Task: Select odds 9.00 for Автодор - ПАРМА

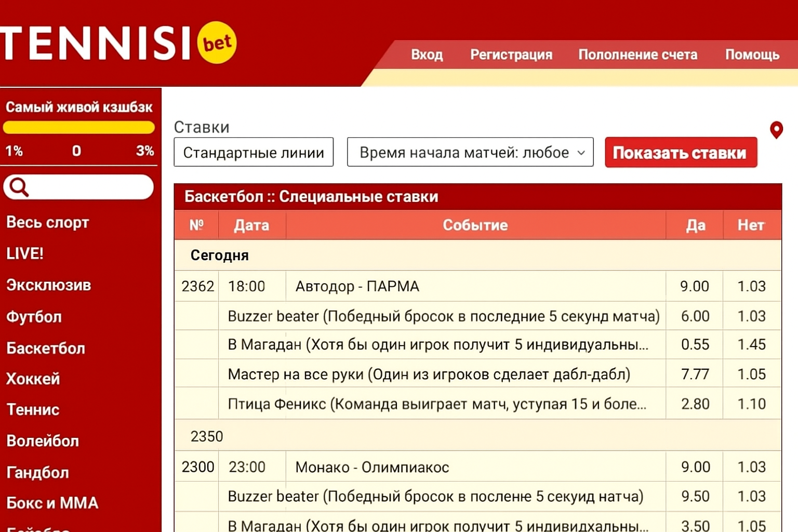Action: coord(695,286)
